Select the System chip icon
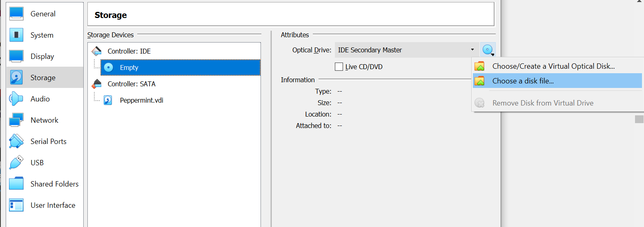Viewport: 644px width, 227px height. click(16, 35)
